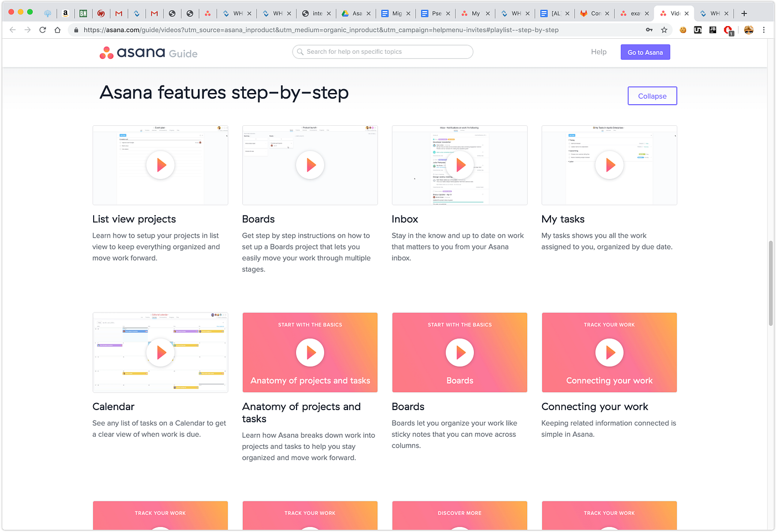This screenshot has height=532, width=776.
Task: Click the lock site-info icon
Action: point(76,30)
